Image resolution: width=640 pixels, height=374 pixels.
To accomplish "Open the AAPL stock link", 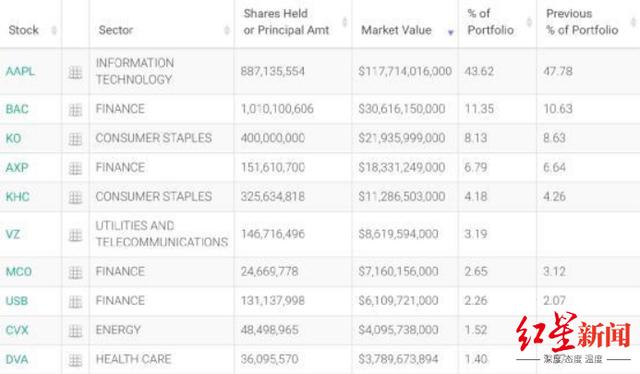I will [x=20, y=71].
